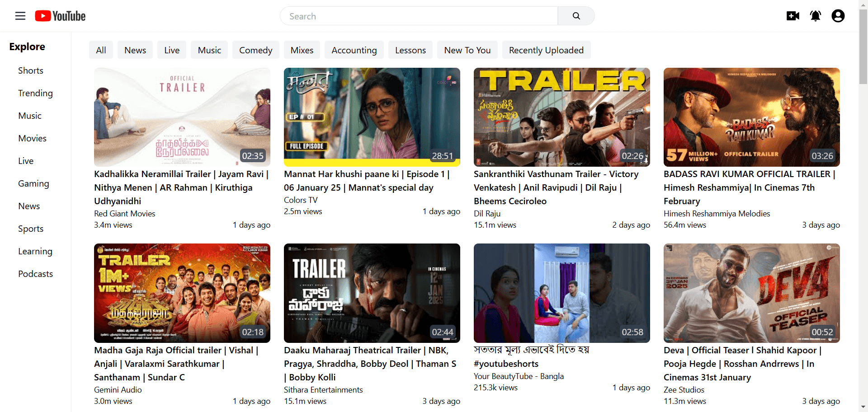Open Learning in the Explore sidebar
868x412 pixels.
(35, 251)
